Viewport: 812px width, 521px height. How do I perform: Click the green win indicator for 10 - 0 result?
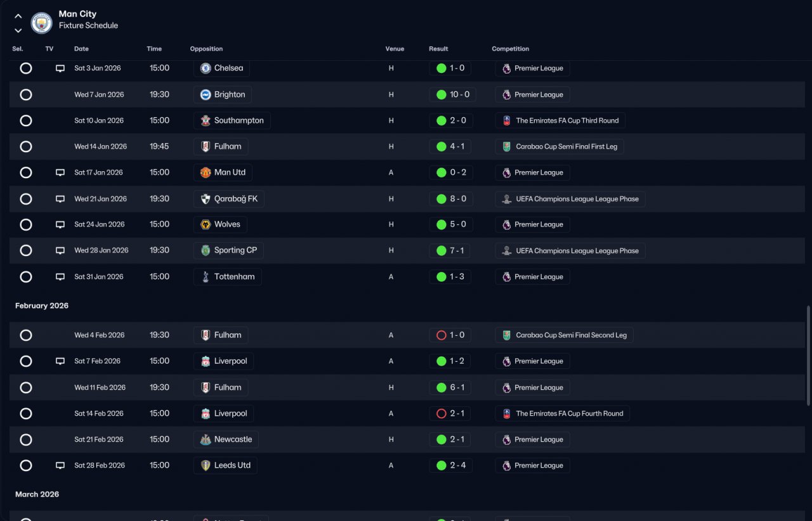point(442,94)
